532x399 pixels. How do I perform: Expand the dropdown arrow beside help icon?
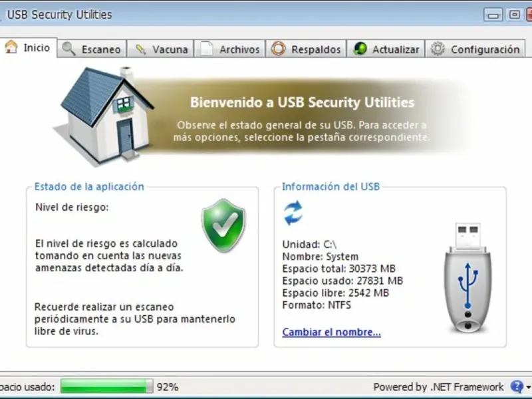528,387
